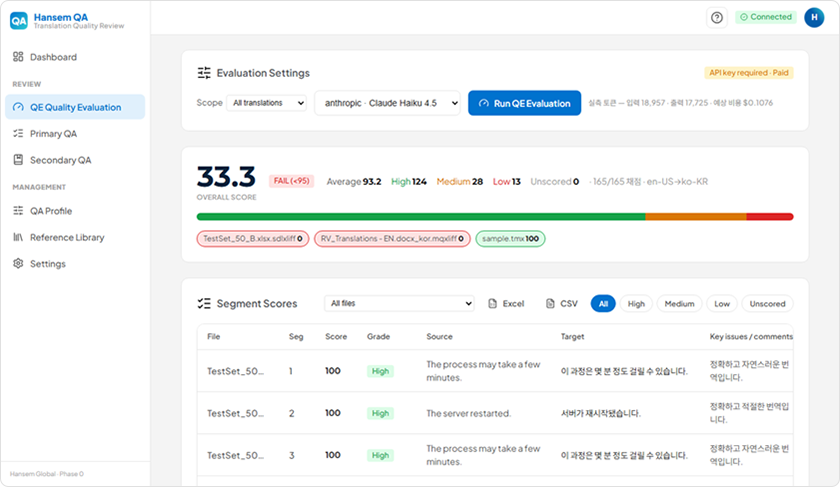This screenshot has height=487, width=840.
Task: Click the sample.tmx 100 file chip
Action: [511, 238]
